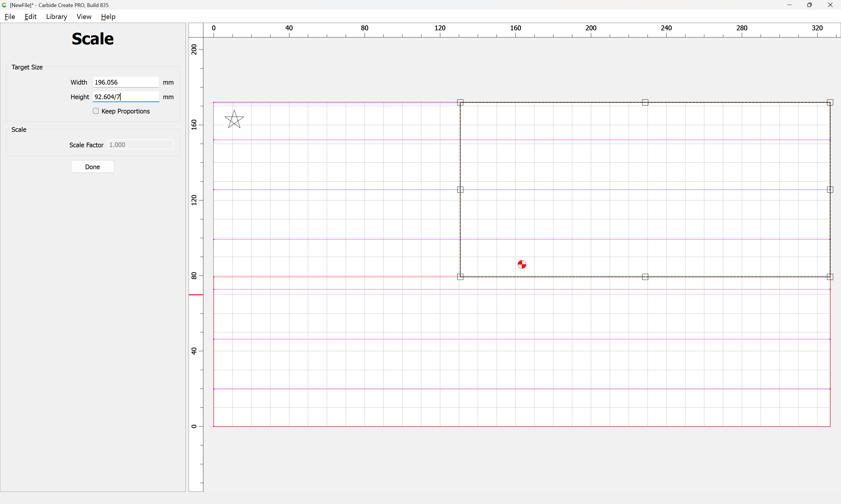
Task: Open the Edit menu
Action: [30, 17]
